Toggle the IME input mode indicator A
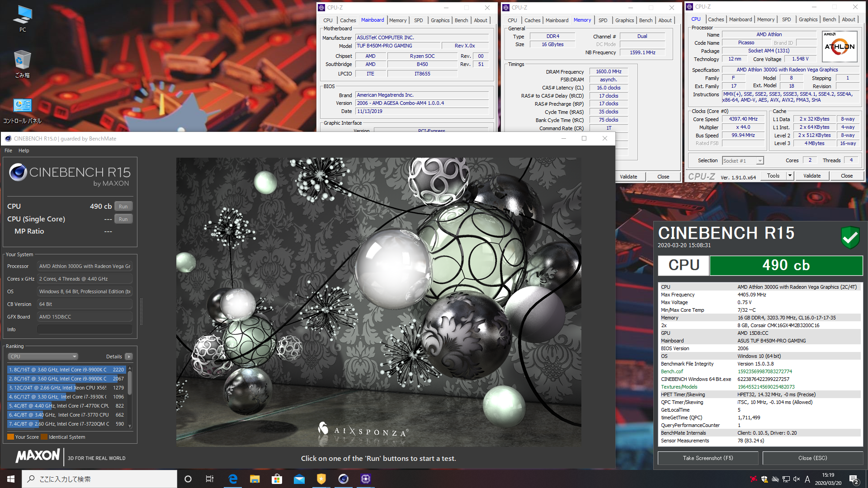This screenshot has height=488, width=868. (x=807, y=479)
